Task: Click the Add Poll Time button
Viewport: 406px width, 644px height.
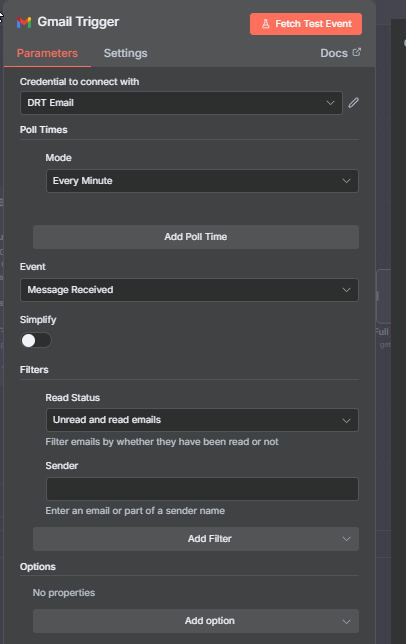Action: point(196,237)
